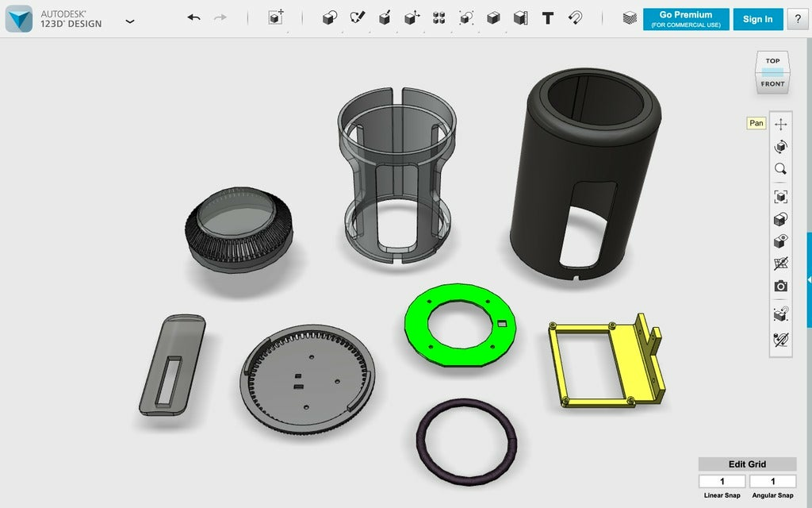Select the knurled lens cap model
This screenshot has width=812, height=508.
(239, 229)
